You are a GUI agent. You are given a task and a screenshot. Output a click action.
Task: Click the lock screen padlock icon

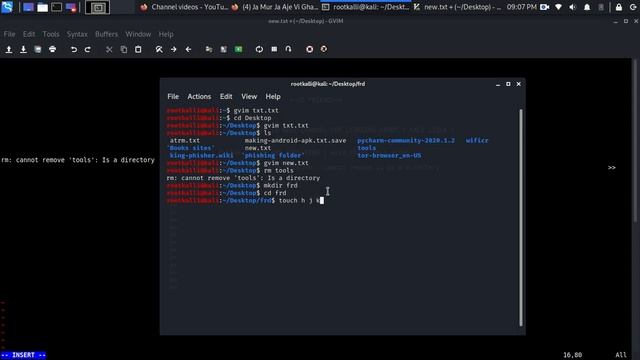point(619,7)
